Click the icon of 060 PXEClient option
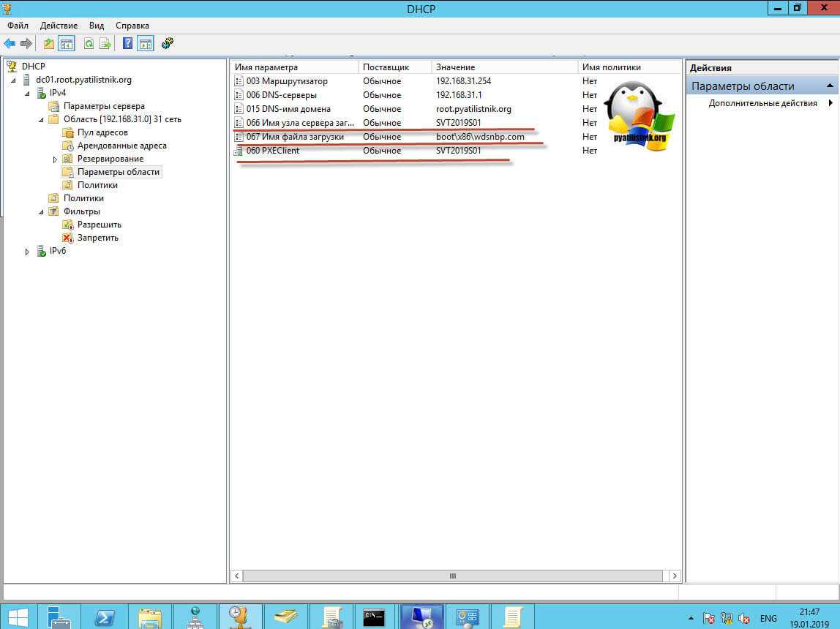This screenshot has width=840, height=629. [239, 151]
